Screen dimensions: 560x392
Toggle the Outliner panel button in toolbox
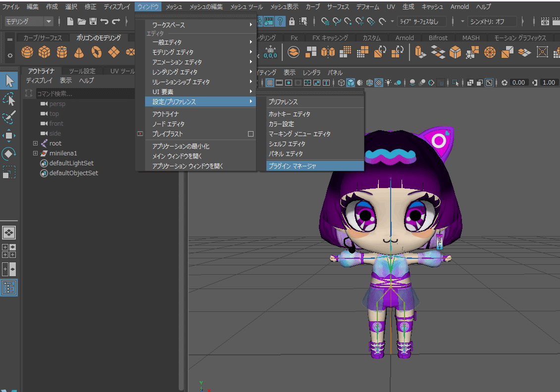[9, 288]
